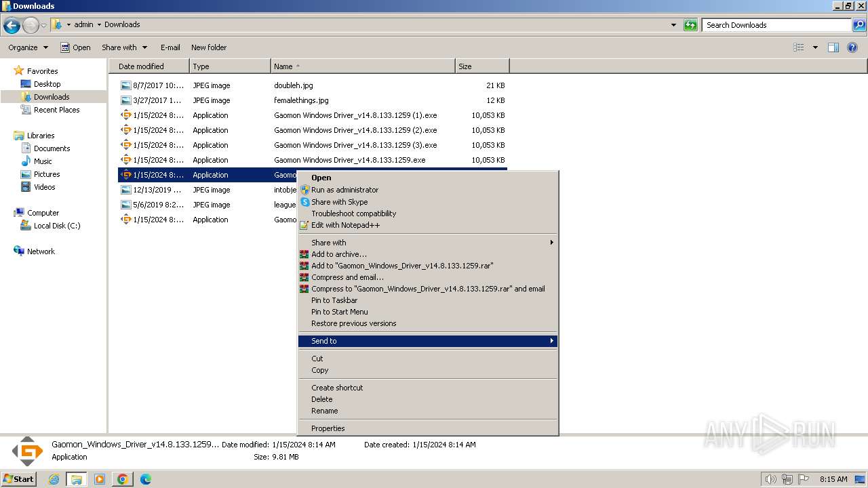Image resolution: width=868 pixels, height=488 pixels.
Task: Choose Cut in the context menu
Action: (427, 359)
